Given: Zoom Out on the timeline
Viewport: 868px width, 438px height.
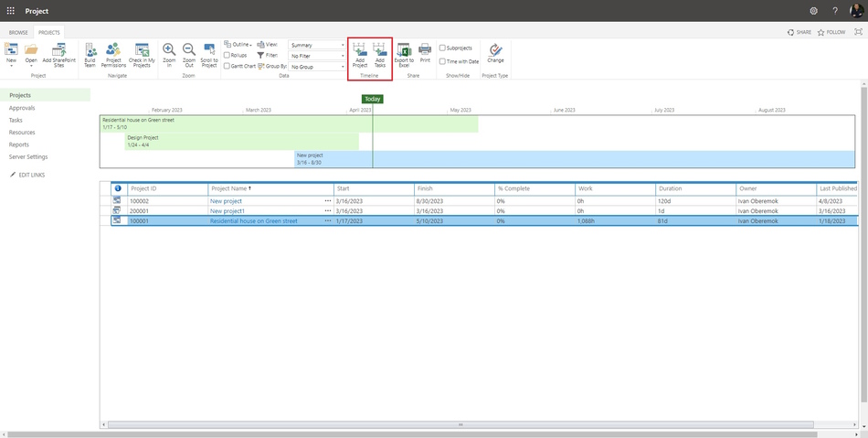Looking at the screenshot, I should (x=189, y=56).
